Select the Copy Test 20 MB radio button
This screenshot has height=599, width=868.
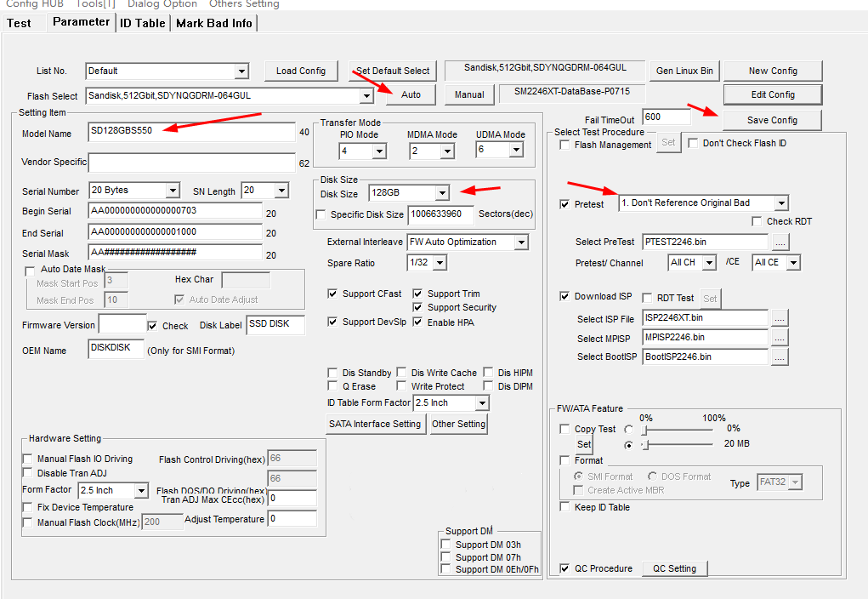[x=628, y=444]
